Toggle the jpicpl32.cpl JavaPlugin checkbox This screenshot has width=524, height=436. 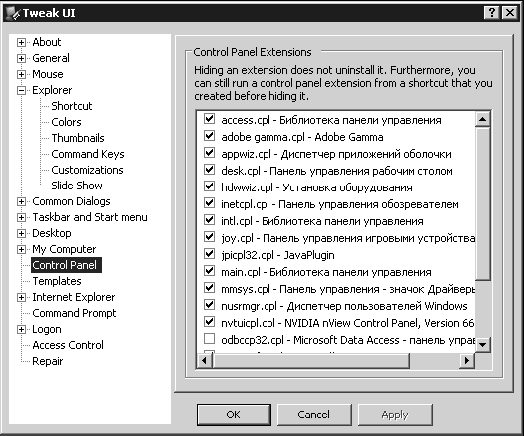pos(210,254)
